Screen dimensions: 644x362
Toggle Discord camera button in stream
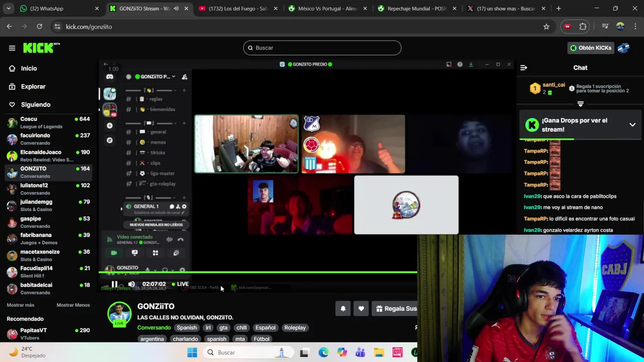point(114,253)
